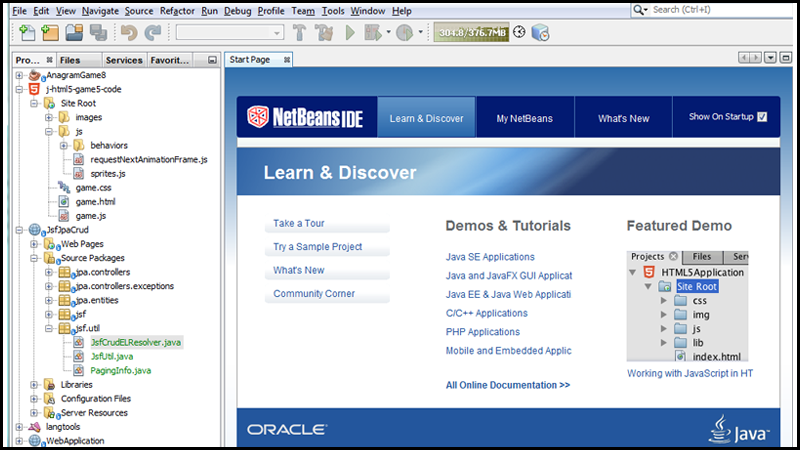Click the Redo toolbar icon

[153, 33]
